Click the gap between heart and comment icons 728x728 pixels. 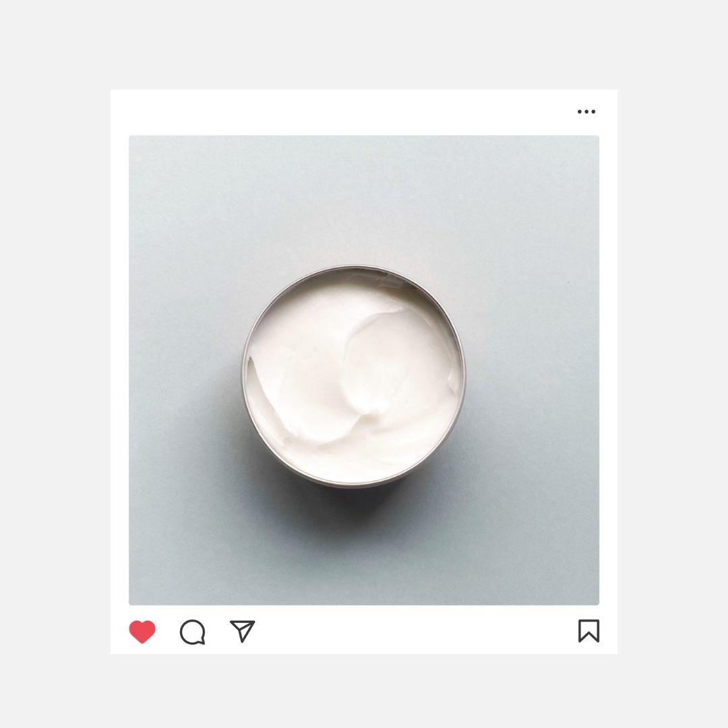coord(168,632)
